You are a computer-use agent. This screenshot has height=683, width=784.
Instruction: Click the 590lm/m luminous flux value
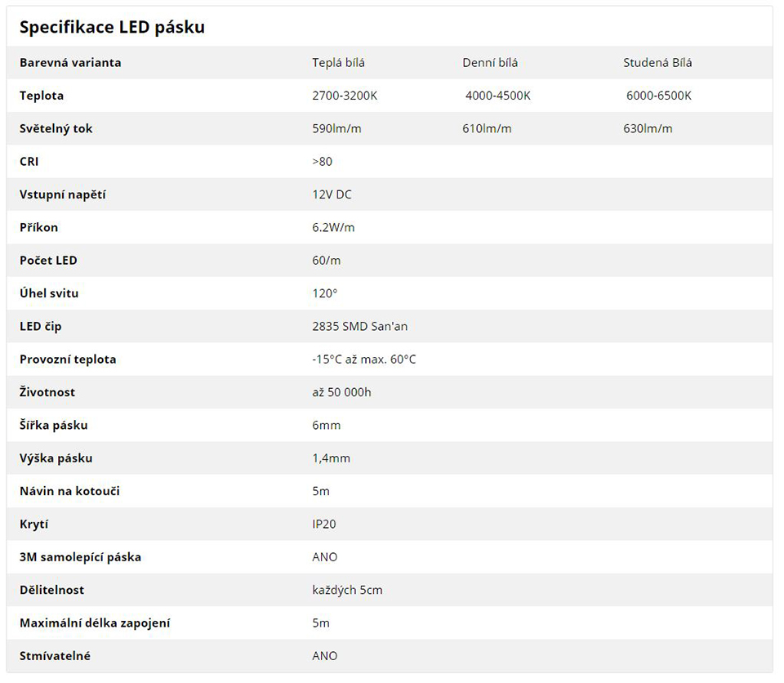pyautogui.click(x=336, y=129)
